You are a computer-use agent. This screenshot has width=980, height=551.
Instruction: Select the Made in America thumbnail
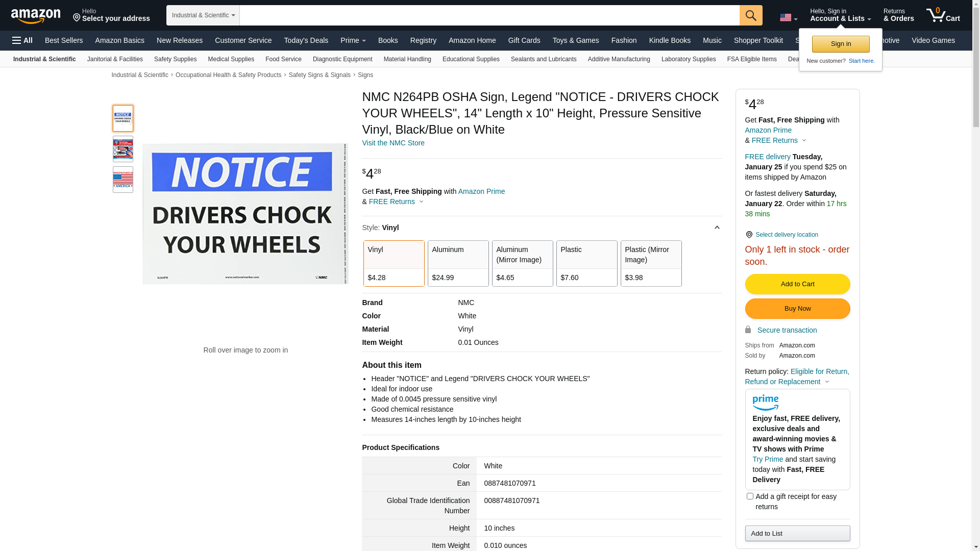[123, 180]
